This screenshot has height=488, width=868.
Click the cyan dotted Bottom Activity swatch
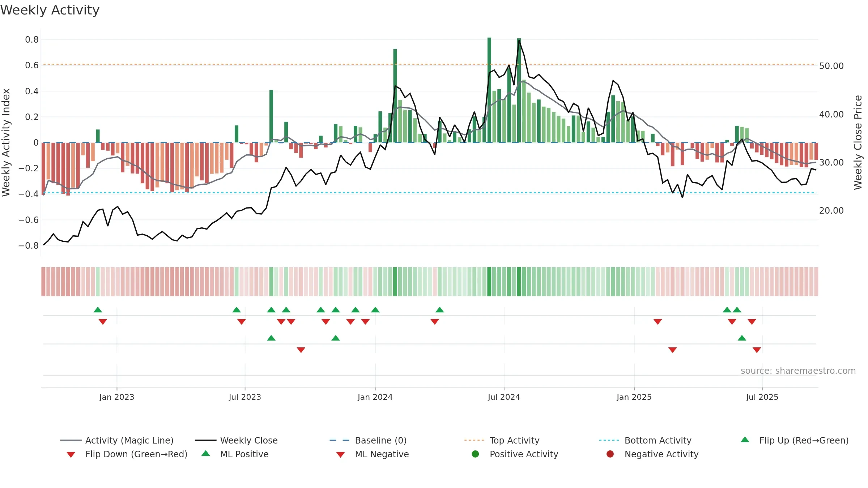(609, 440)
